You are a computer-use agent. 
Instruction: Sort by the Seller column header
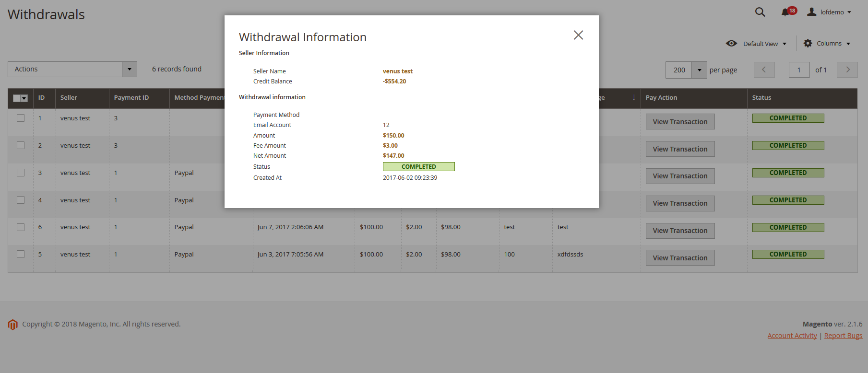[69, 98]
